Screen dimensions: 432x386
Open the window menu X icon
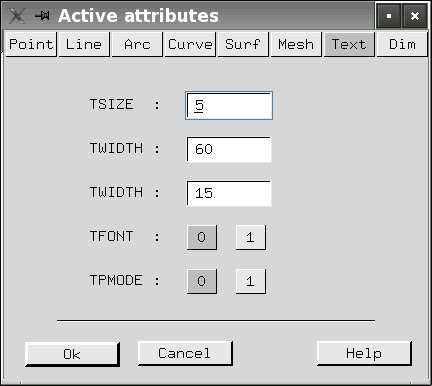(x=17, y=16)
